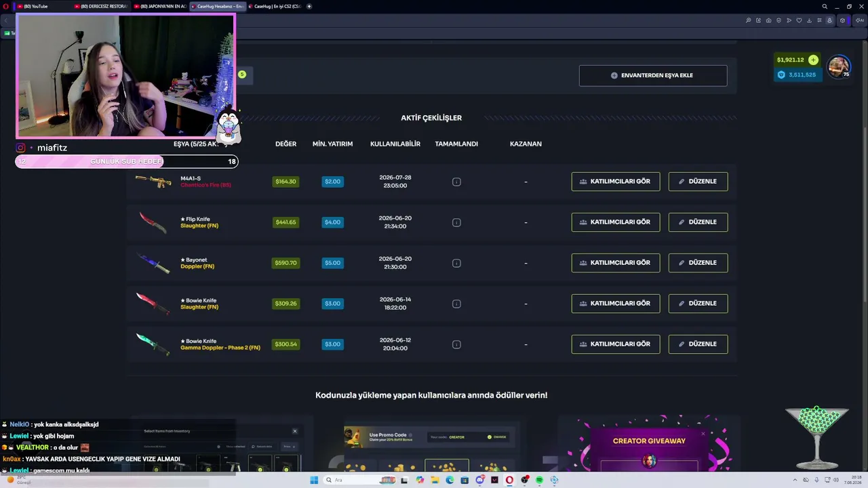Image resolution: width=868 pixels, height=488 pixels.
Task: Click the Gamma Doppler Bowie thumbnail
Action: 153,344
